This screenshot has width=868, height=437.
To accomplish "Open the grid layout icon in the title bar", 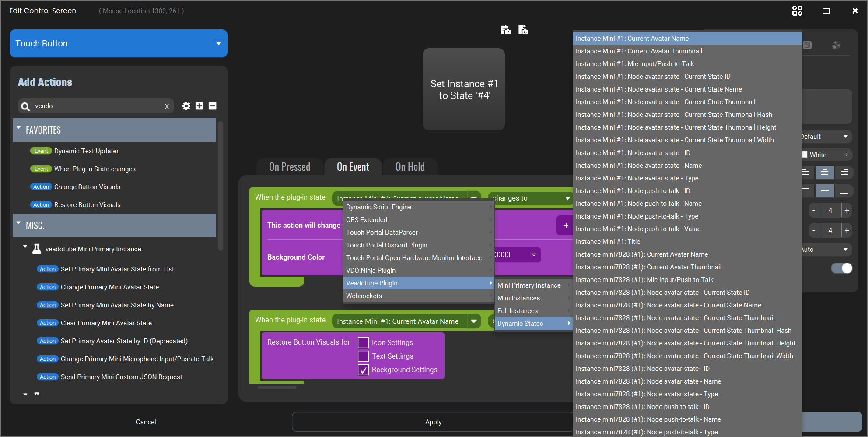I will pos(797,11).
